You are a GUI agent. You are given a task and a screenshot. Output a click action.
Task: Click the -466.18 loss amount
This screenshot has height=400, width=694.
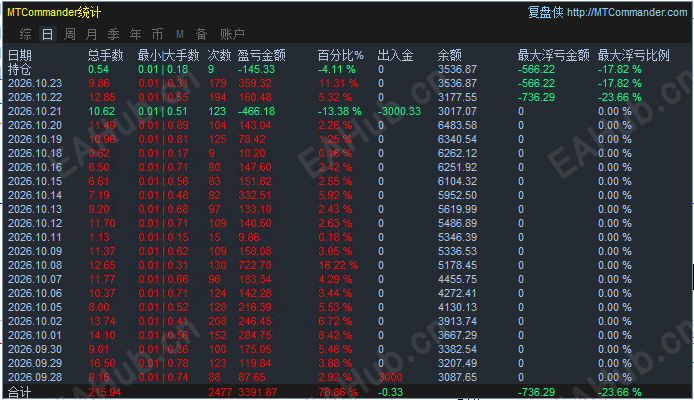(x=256, y=112)
